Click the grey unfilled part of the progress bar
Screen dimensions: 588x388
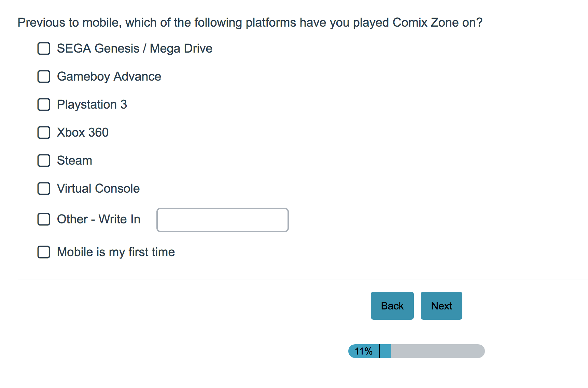(437, 351)
